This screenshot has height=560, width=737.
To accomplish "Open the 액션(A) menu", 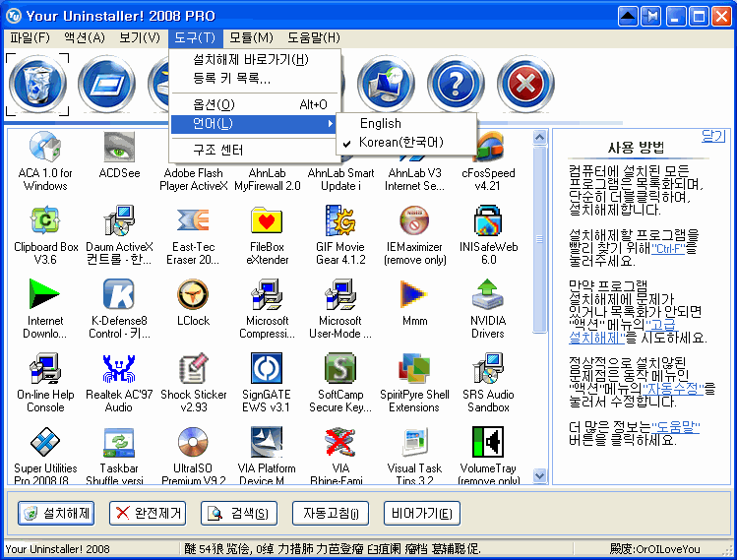I will pos(85,37).
